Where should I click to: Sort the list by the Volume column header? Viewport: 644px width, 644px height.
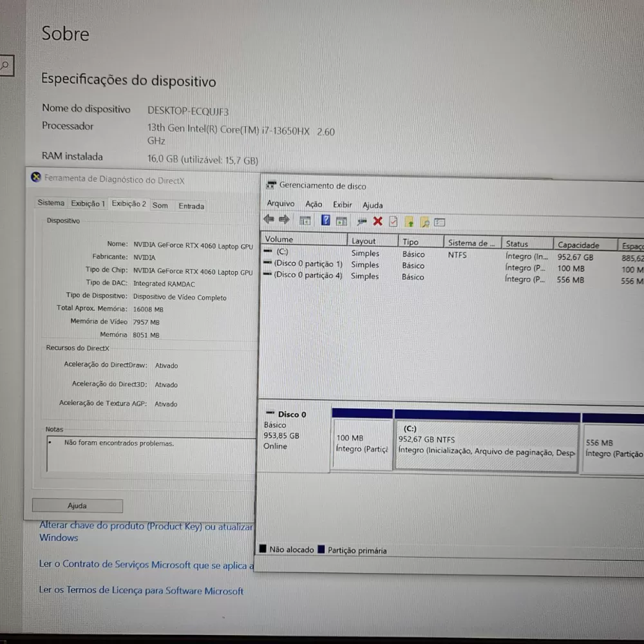click(x=304, y=240)
